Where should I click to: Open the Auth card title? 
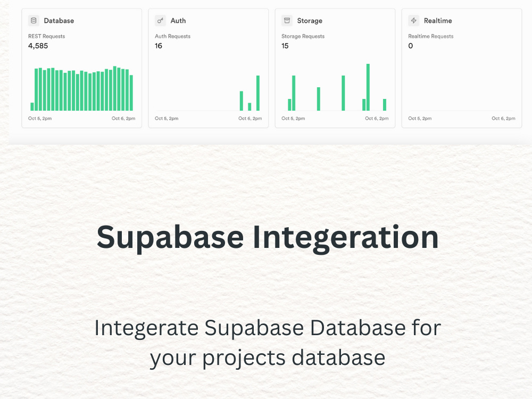[x=178, y=21]
